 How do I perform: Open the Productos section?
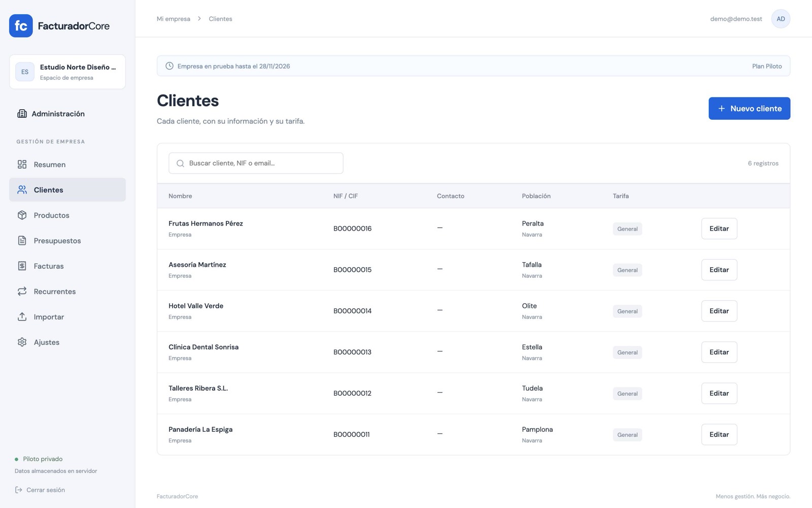point(67,215)
